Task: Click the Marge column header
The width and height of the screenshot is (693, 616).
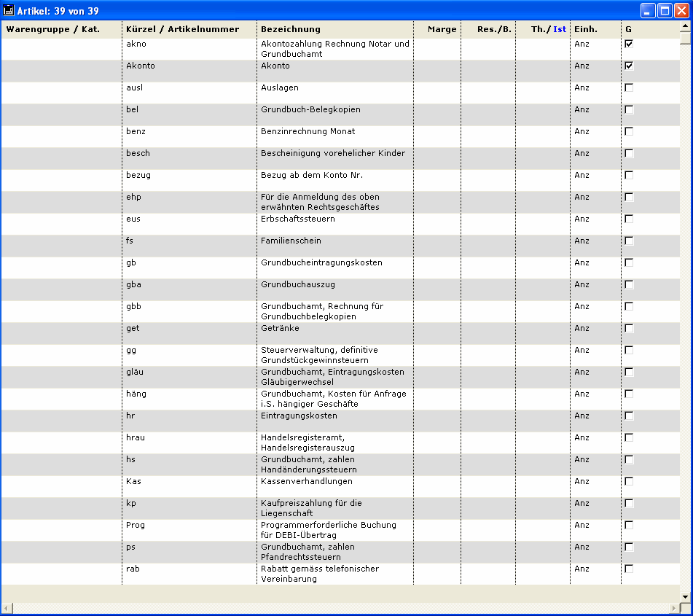Action: [x=442, y=29]
